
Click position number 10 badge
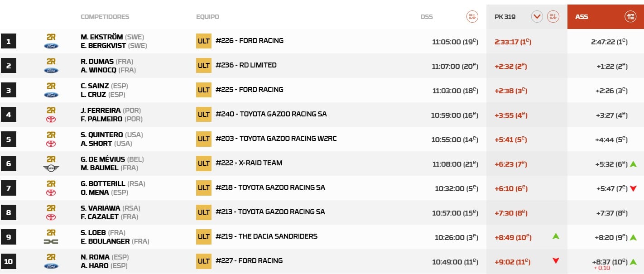click(9, 261)
